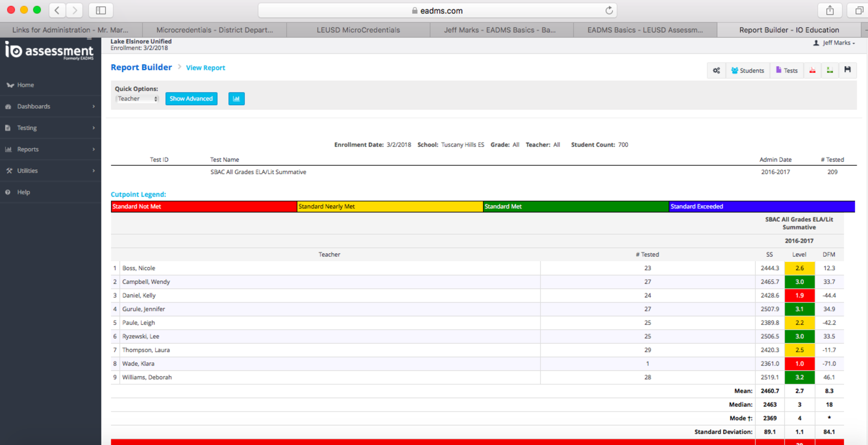Image resolution: width=868 pixels, height=445 pixels.
Task: Expand Dashboards sidebar menu
Action: click(x=50, y=106)
